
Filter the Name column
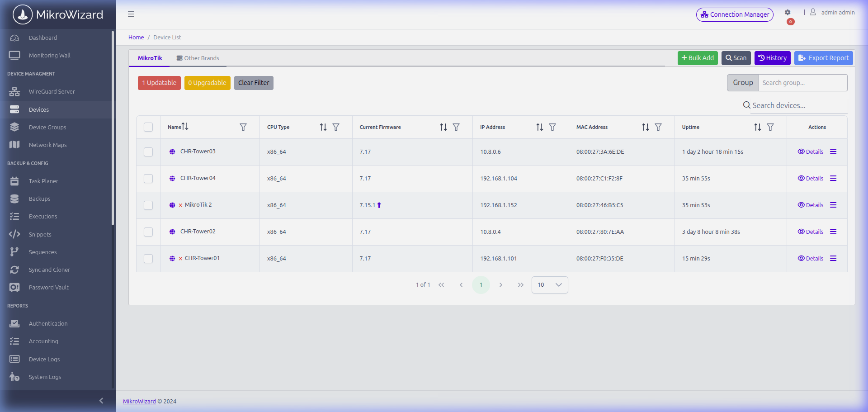243,127
